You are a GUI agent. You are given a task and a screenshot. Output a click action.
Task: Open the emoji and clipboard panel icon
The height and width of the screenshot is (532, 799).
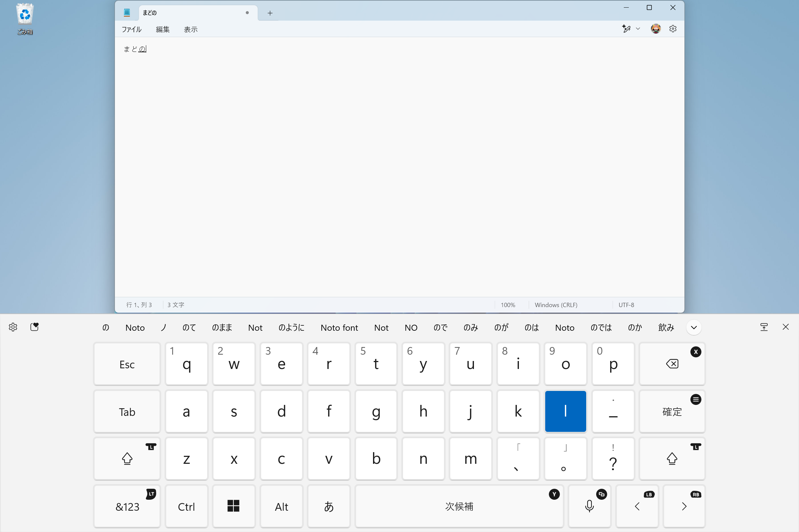click(x=34, y=327)
